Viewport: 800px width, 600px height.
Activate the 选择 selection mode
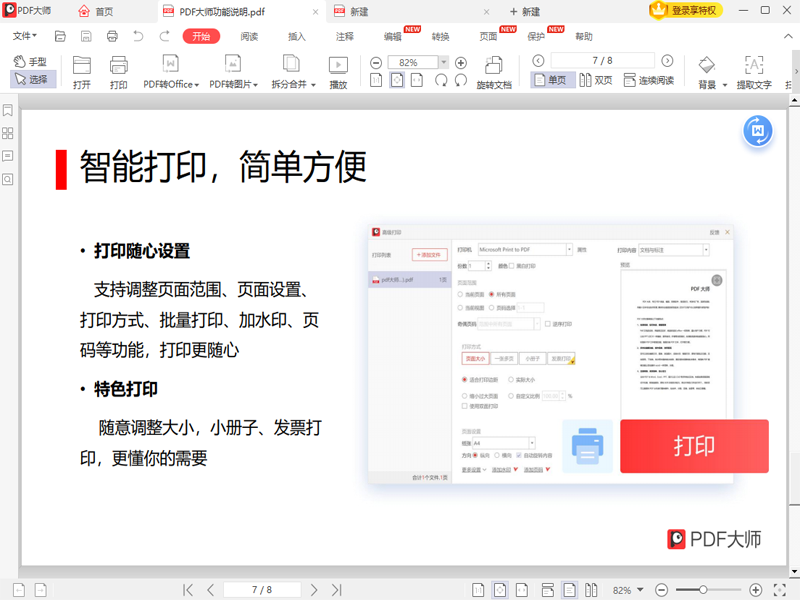tap(31, 76)
